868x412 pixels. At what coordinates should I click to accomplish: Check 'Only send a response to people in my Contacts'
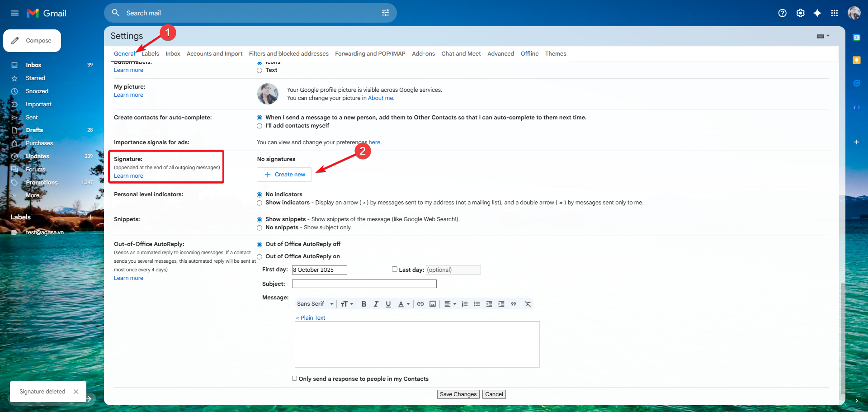[295, 379]
